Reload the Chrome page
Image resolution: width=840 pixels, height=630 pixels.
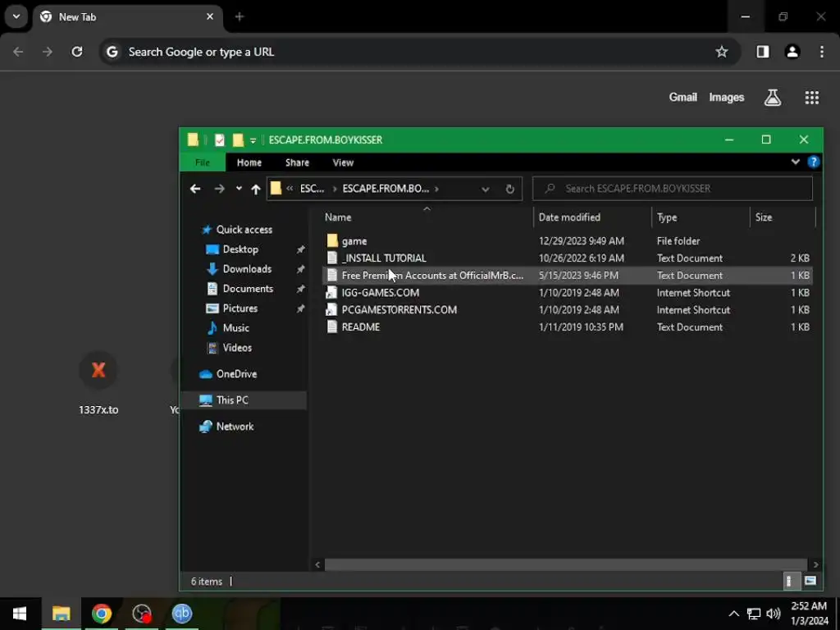77,52
